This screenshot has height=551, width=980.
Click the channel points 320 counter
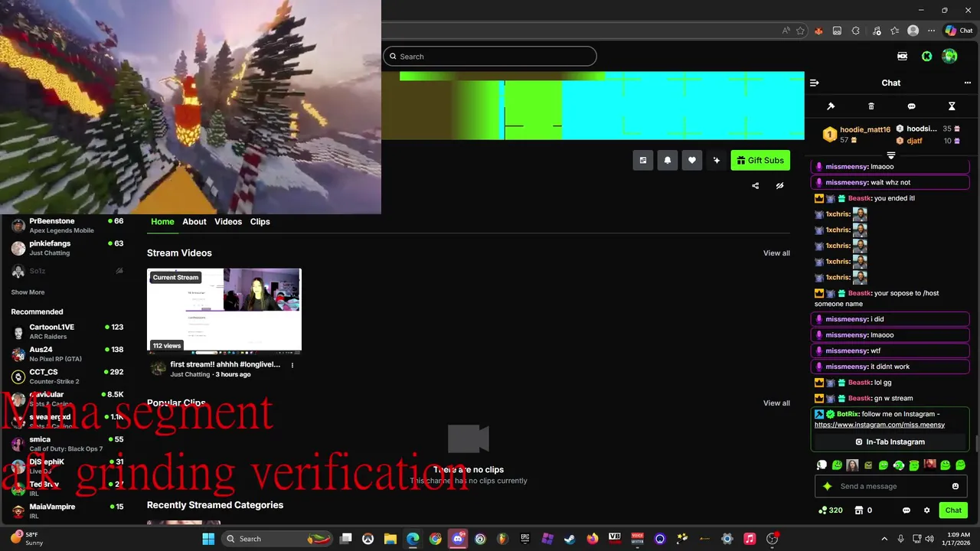tap(831, 510)
